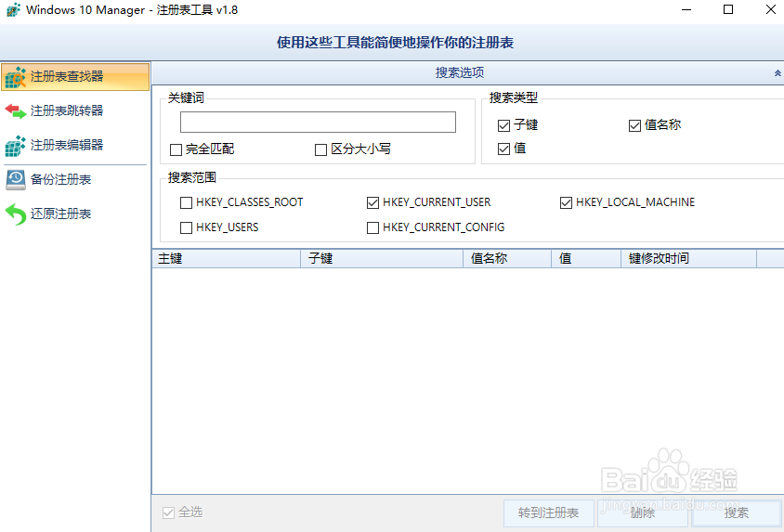Sort results by 键修改时间 column header

[x=688, y=259]
